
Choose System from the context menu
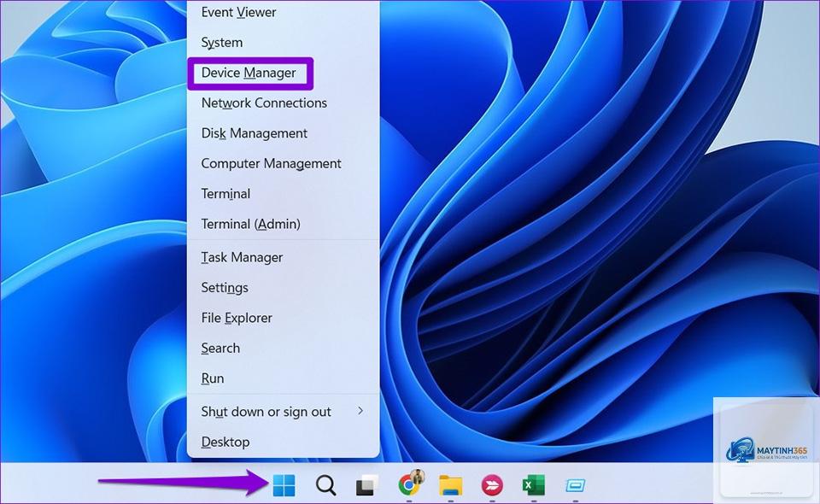coord(283,43)
